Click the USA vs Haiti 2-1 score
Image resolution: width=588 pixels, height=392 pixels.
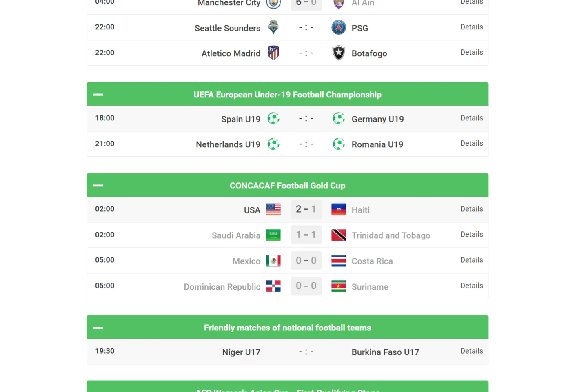(306, 209)
